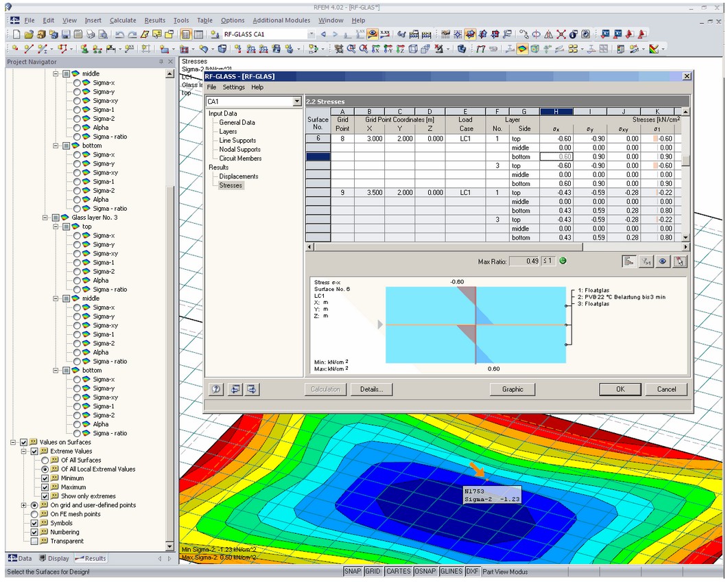Expand the On grid and user-defined points node
The image size is (728, 582).
tap(23, 505)
